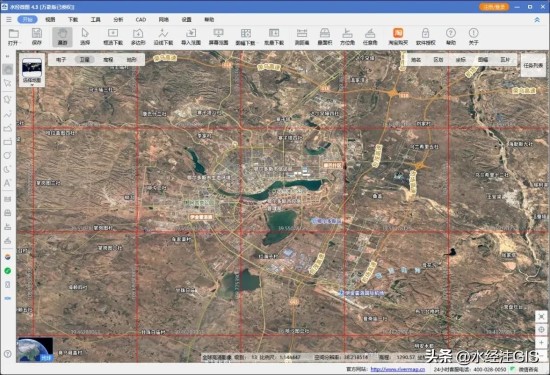Open the hamburger menu beside 开始
This screenshot has width=550, height=375.
coord(8,20)
